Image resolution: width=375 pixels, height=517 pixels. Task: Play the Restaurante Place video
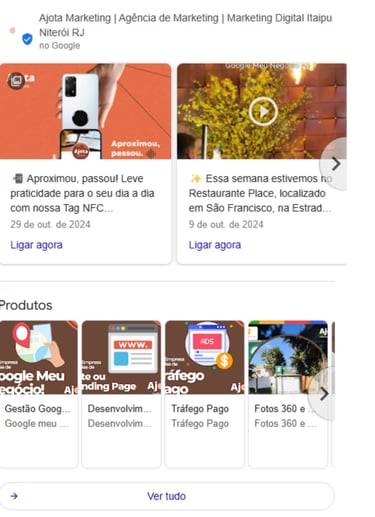pyautogui.click(x=263, y=111)
